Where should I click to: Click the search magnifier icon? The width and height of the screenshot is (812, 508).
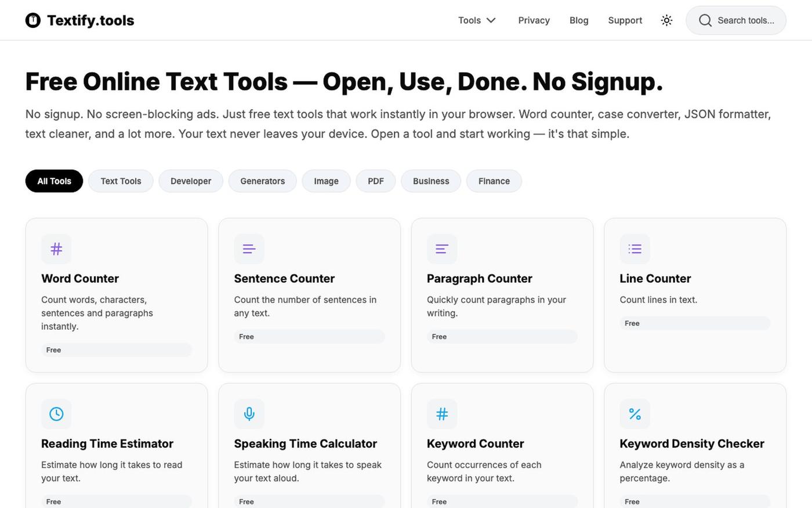click(x=705, y=20)
